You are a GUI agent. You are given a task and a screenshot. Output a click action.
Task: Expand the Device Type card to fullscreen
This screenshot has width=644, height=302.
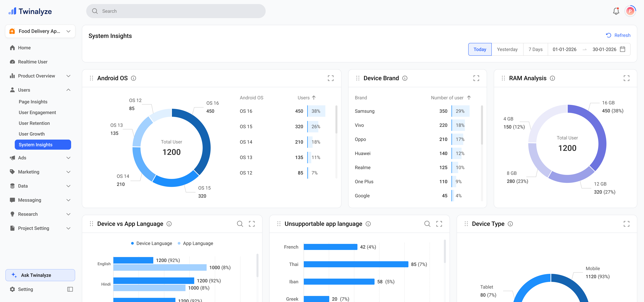click(x=626, y=224)
